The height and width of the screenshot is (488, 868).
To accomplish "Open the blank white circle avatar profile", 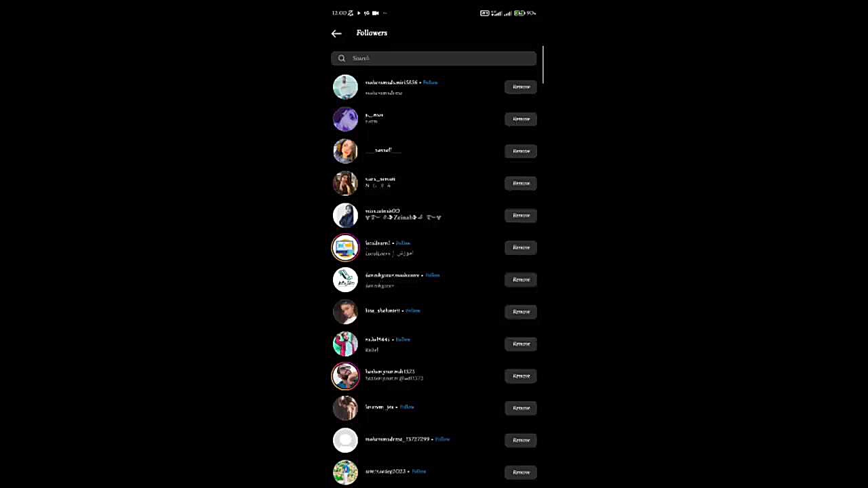I will (x=345, y=440).
